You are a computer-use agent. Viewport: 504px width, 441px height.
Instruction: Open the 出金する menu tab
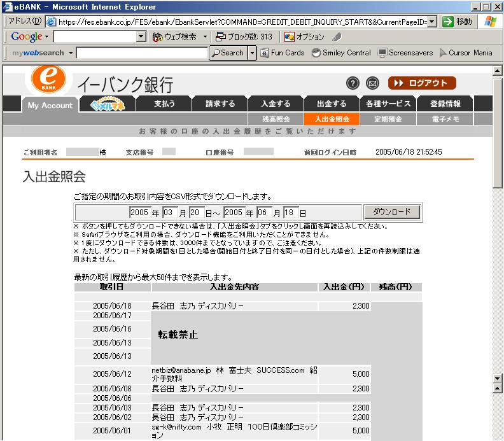[332, 104]
